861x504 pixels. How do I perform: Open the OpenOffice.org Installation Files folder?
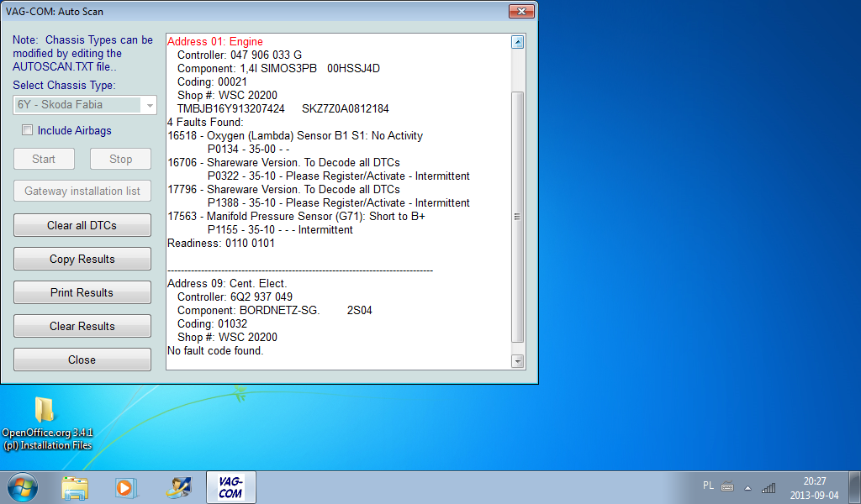[47, 423]
